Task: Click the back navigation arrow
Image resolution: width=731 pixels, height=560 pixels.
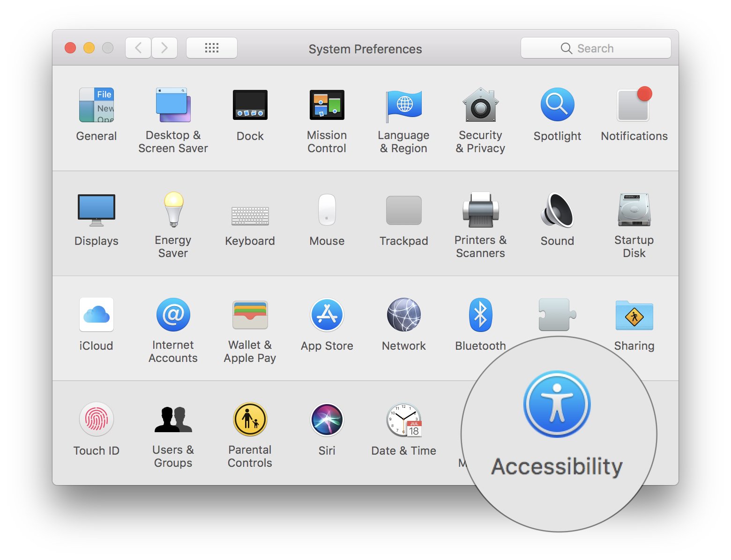Action: tap(138, 48)
